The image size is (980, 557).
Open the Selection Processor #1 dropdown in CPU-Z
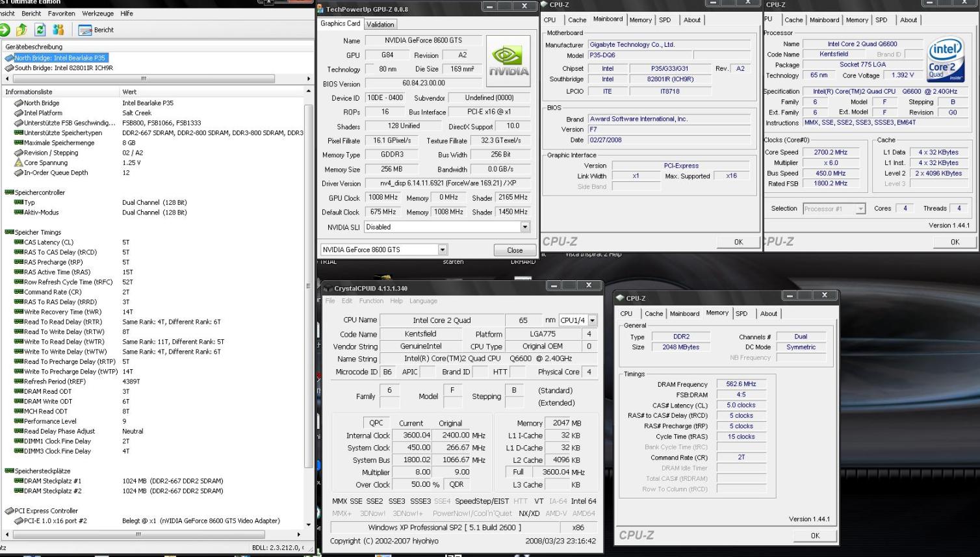861,209
